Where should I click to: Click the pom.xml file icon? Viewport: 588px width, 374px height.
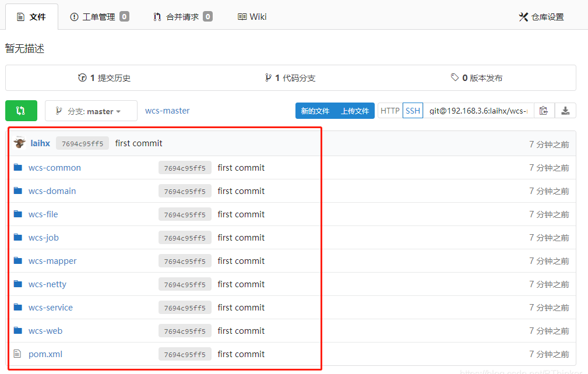point(17,354)
